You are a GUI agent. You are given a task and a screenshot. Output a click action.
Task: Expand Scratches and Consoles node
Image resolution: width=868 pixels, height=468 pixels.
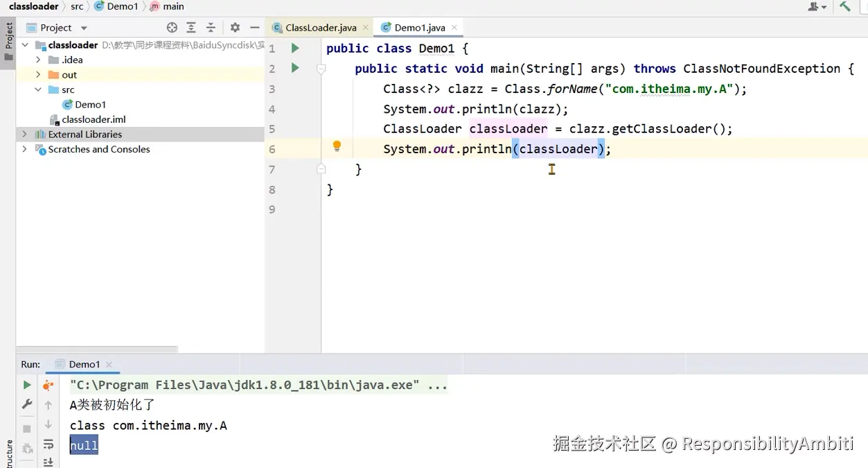25,149
